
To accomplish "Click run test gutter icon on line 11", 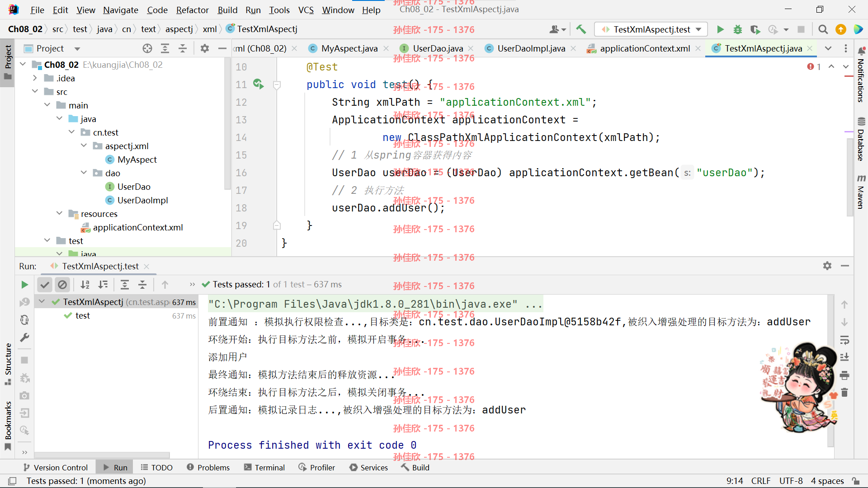I will [x=258, y=84].
